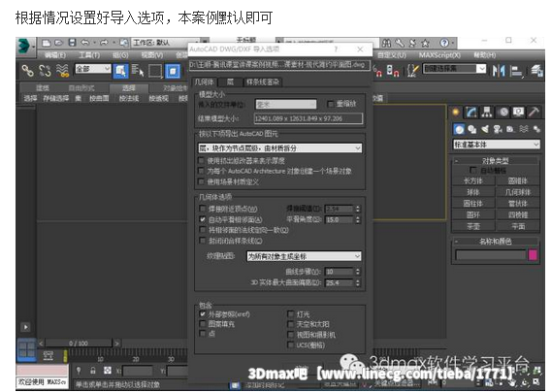The image size is (551, 392).
Task: Enable UCS(栅格) checkbox
Action: click(291, 344)
